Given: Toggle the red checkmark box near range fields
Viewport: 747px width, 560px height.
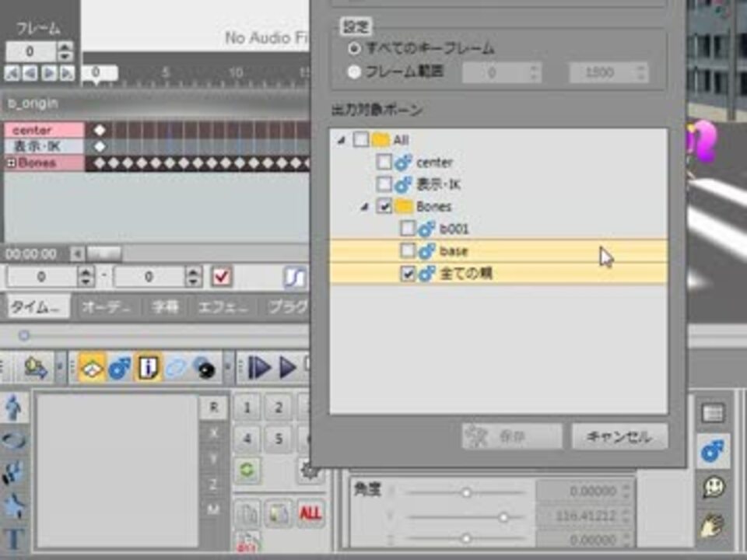Looking at the screenshot, I should pyautogui.click(x=222, y=277).
